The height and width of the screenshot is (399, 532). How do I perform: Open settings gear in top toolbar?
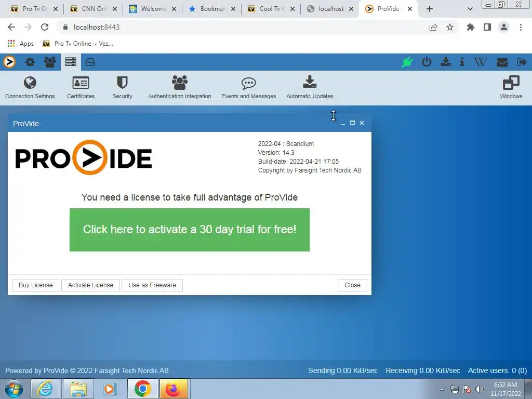pos(30,62)
